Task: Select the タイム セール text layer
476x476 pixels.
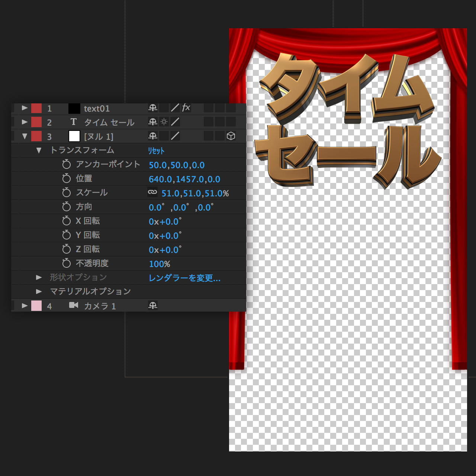Action: click(x=109, y=122)
